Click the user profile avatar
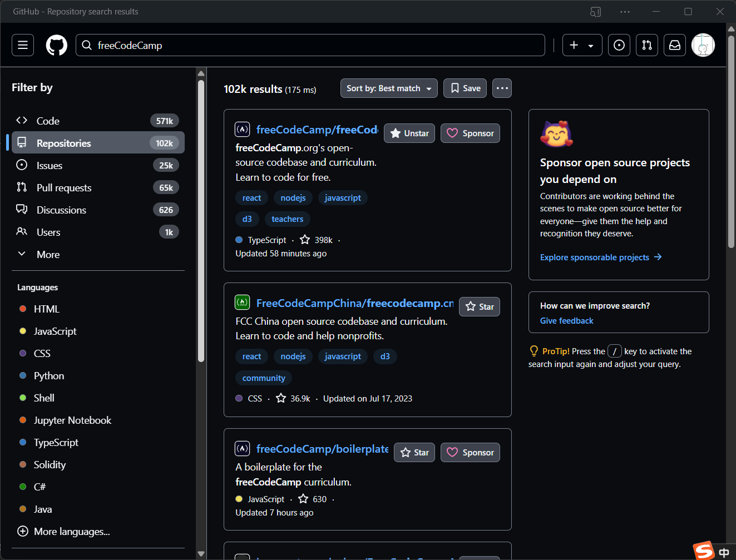 [703, 45]
